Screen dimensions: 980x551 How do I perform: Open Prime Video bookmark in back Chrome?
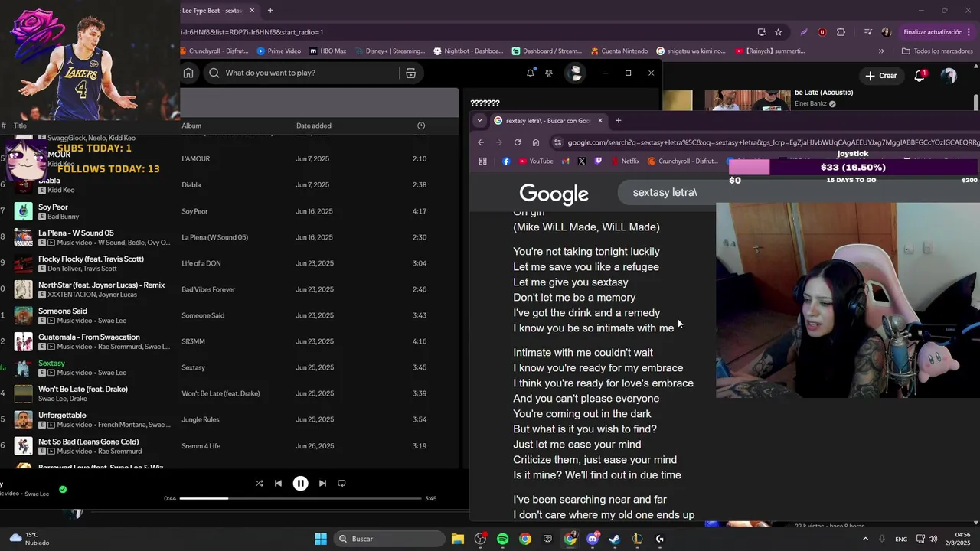[x=279, y=51]
